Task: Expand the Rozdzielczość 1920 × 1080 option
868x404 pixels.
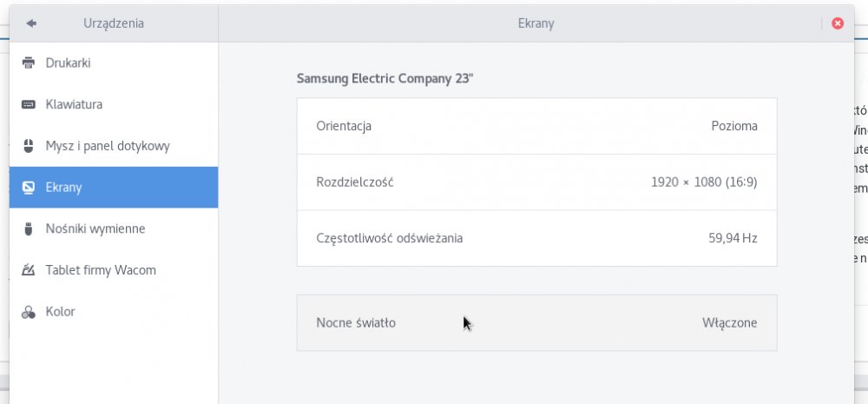Action: point(536,182)
